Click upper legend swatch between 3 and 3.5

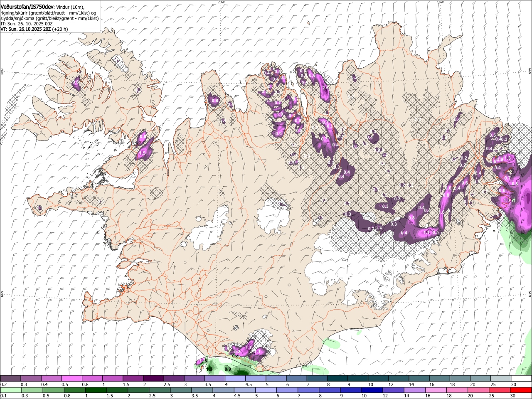(194, 378)
